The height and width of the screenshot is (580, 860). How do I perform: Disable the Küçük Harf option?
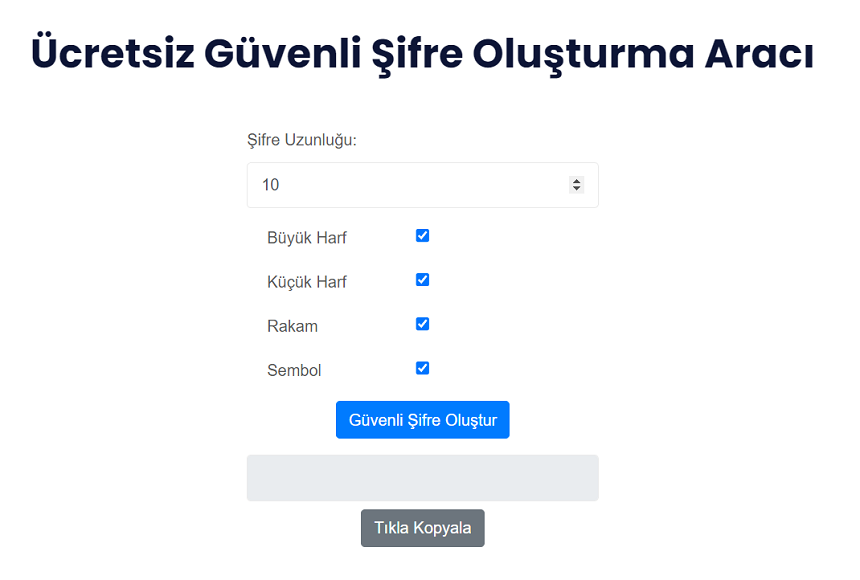pos(422,279)
